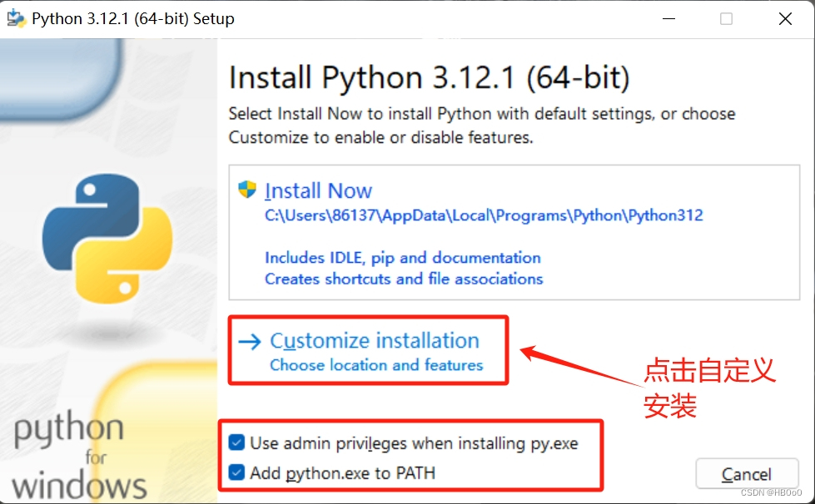Toggle Add python.exe to PATH checkbox
The height and width of the screenshot is (504, 815).
point(236,472)
